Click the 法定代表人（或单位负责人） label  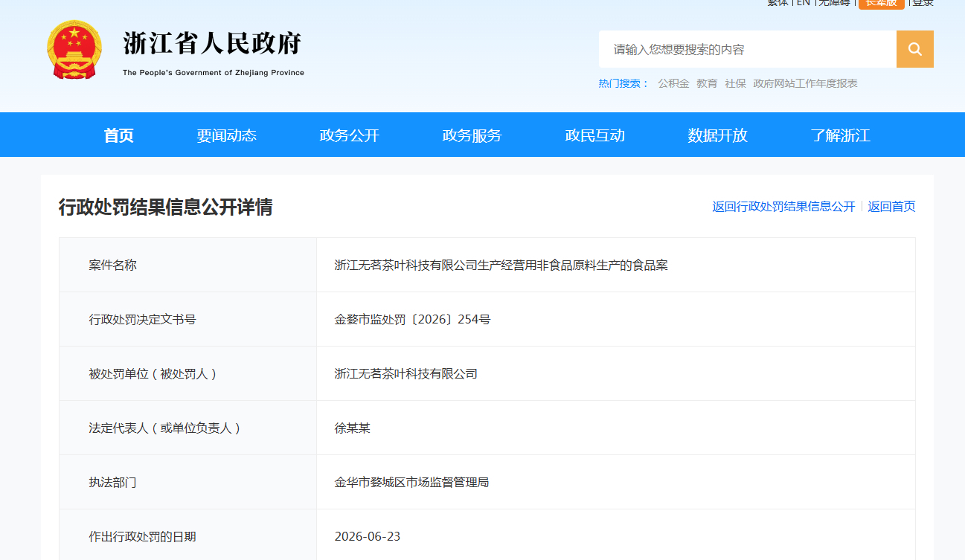[165, 428]
